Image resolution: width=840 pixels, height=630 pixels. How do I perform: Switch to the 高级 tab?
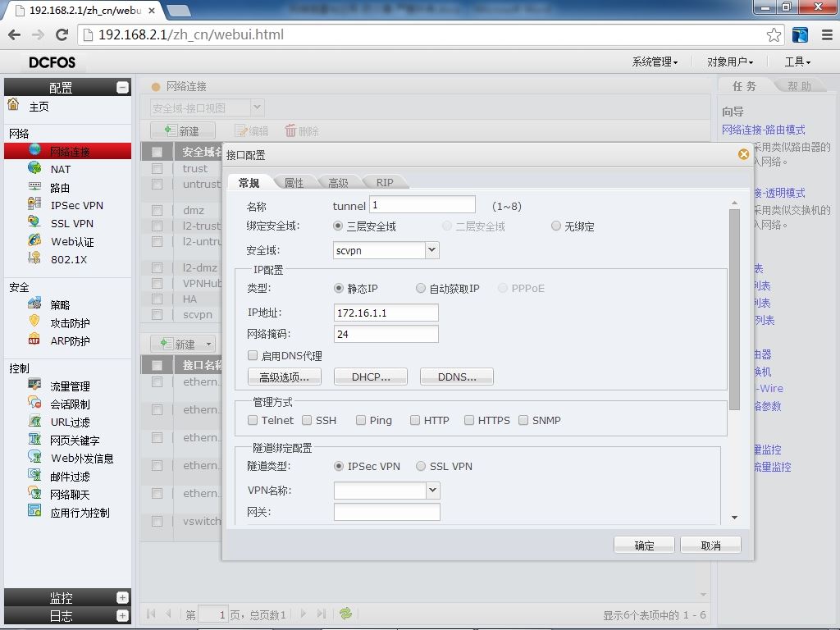click(x=338, y=183)
